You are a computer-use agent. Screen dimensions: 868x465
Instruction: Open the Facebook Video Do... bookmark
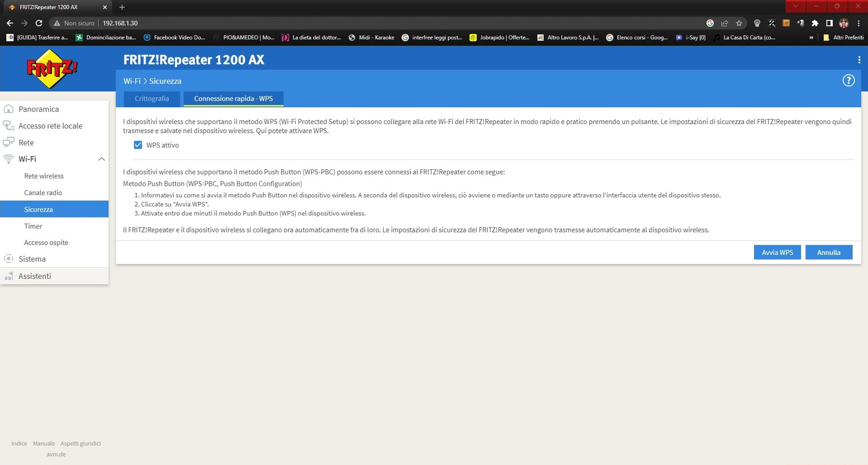(174, 37)
